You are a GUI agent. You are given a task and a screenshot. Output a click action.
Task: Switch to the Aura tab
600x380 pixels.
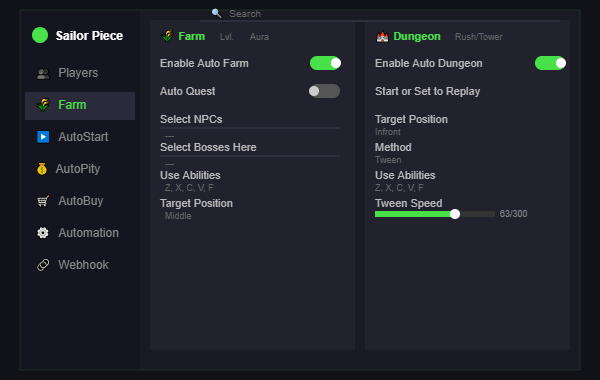click(259, 37)
